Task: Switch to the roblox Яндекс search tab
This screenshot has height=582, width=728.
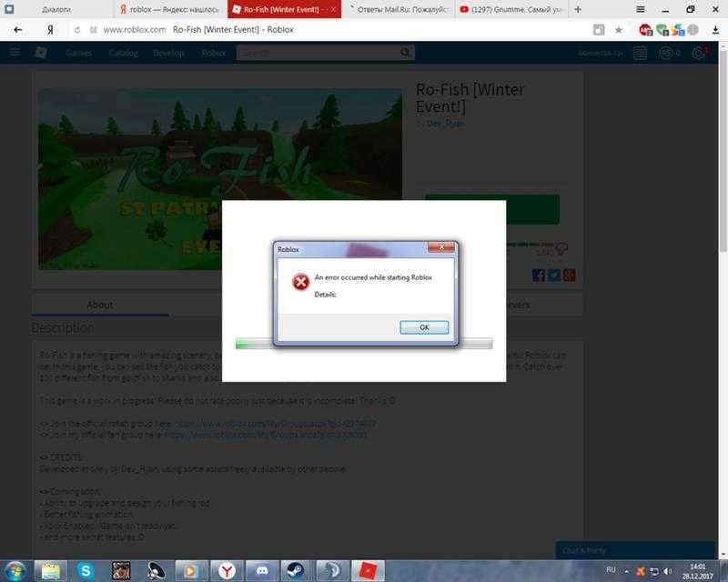Action: [170, 9]
